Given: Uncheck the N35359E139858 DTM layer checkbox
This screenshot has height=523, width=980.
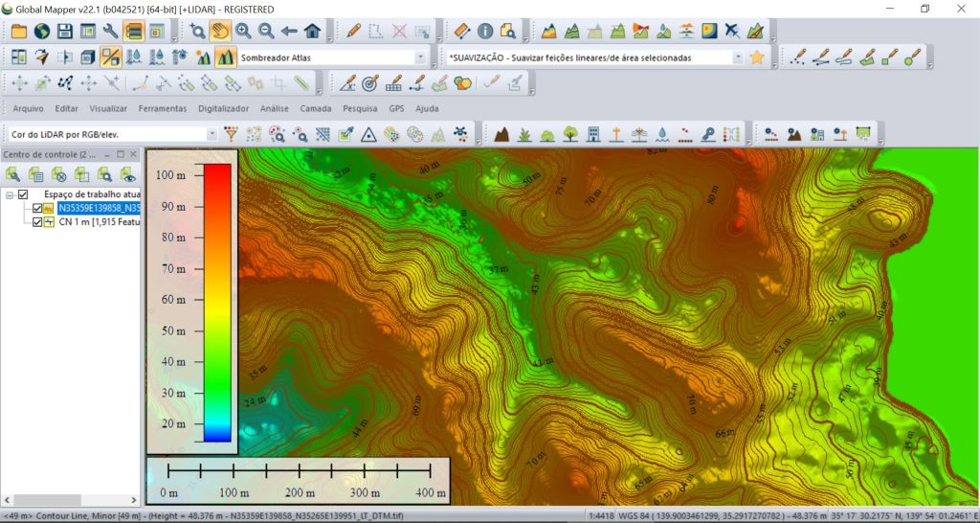Looking at the screenshot, I should tap(37, 208).
